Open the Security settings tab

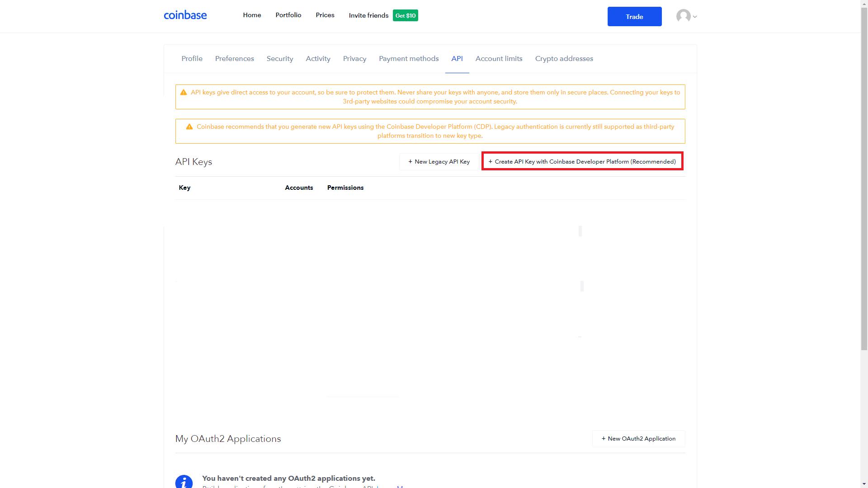280,59
